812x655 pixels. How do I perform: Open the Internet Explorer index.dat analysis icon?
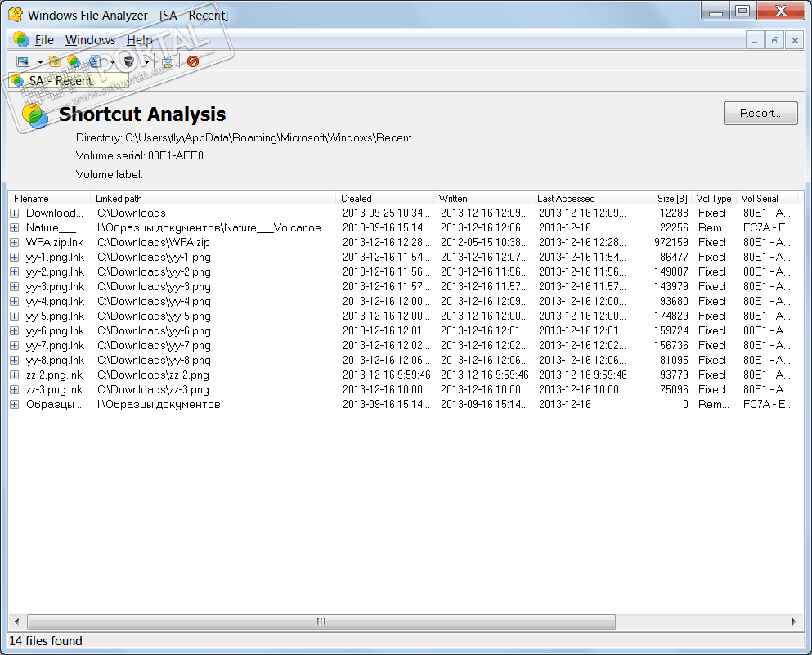click(x=95, y=61)
